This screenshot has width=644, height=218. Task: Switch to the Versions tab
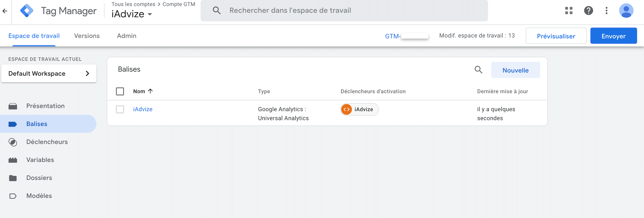point(87,36)
